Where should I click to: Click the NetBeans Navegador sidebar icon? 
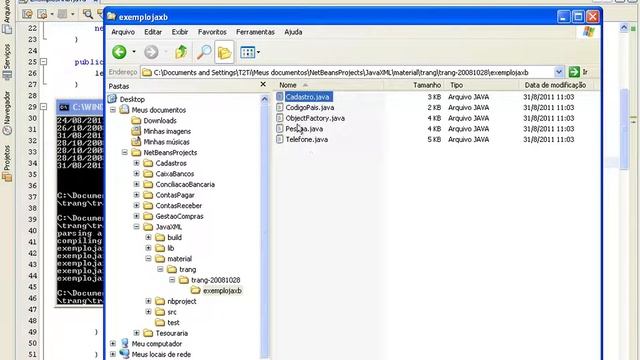click(x=7, y=131)
